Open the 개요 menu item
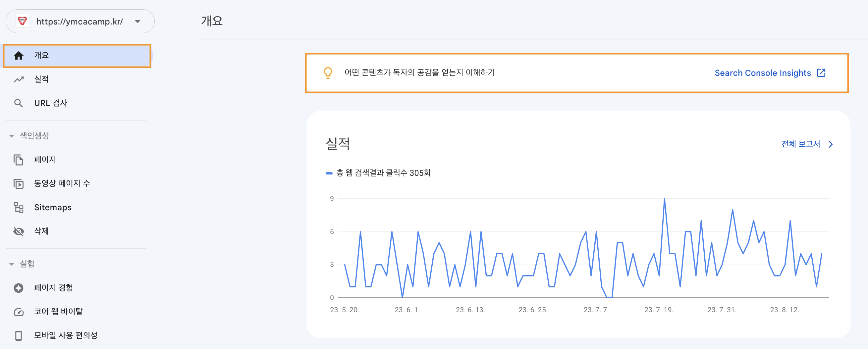This screenshot has width=868, height=349. tap(77, 56)
